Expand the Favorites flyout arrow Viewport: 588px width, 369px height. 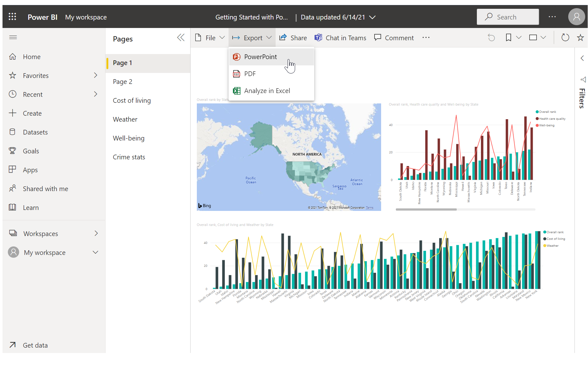tap(96, 75)
